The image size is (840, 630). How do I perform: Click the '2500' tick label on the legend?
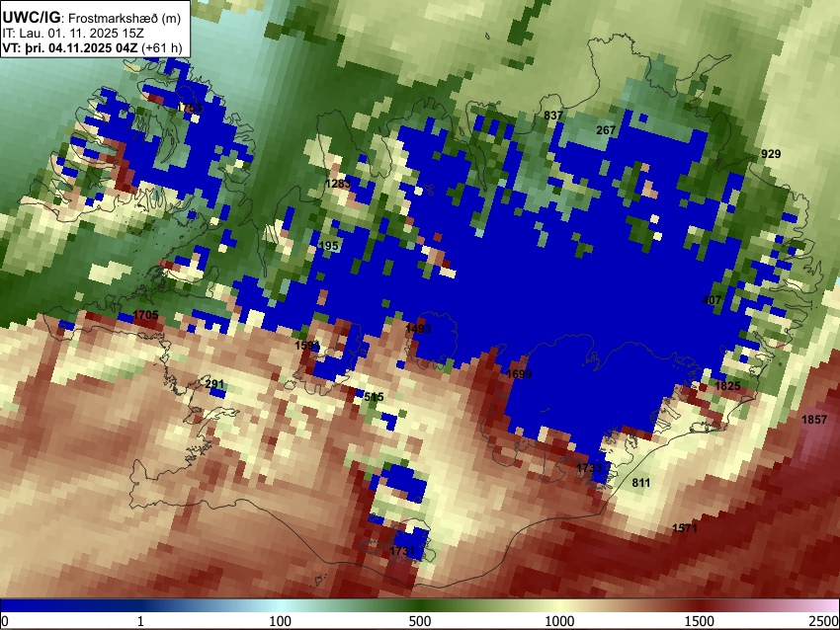pyautogui.click(x=824, y=621)
